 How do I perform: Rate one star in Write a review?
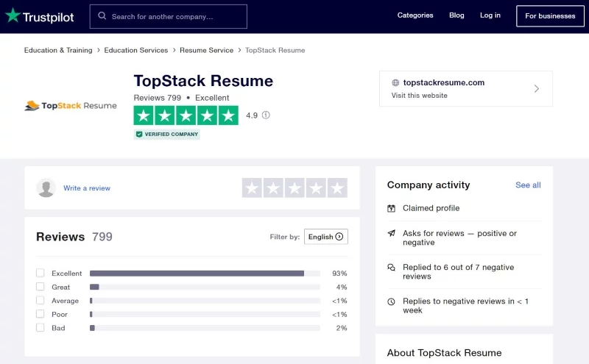point(252,188)
